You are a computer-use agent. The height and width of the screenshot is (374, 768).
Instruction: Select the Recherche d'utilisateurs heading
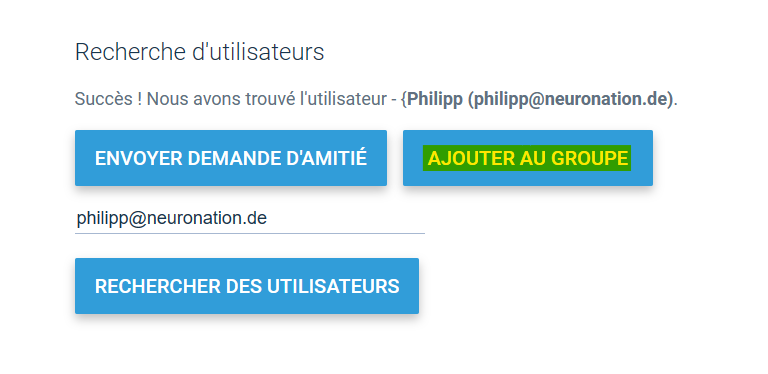coord(199,52)
